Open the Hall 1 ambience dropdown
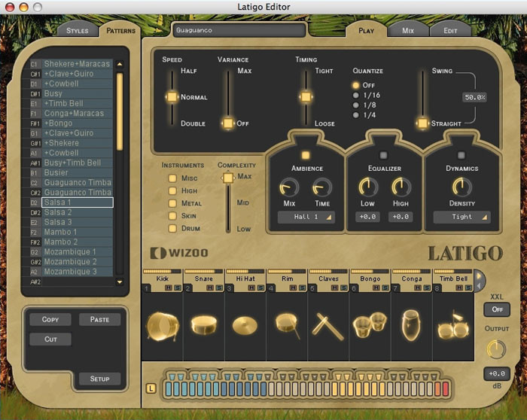This screenshot has height=420, width=527. 306,217
